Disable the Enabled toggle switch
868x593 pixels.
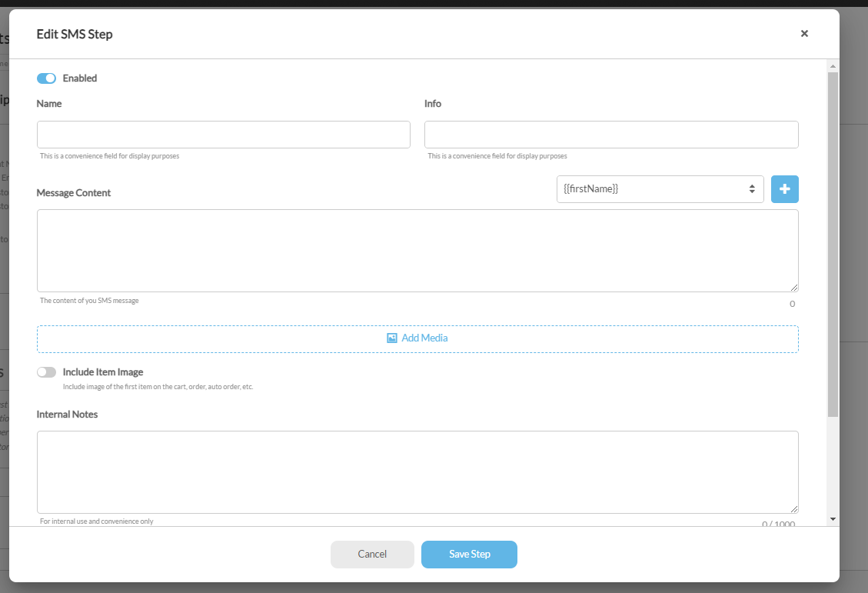46,78
